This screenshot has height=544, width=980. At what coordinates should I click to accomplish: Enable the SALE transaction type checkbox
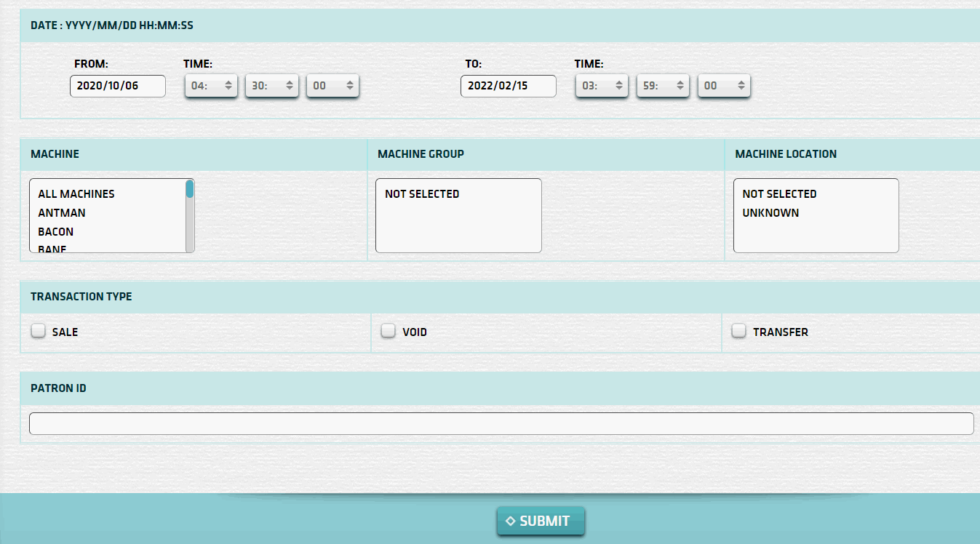point(38,331)
